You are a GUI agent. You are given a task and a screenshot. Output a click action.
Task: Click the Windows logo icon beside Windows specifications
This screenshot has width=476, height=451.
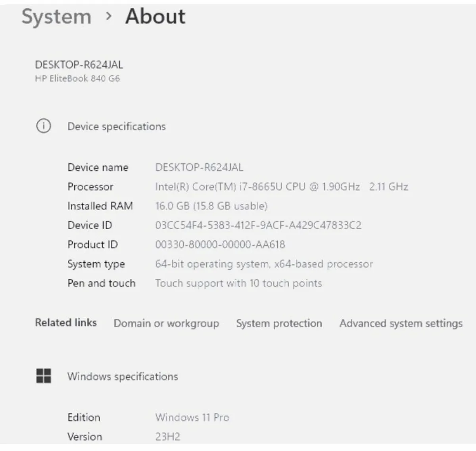pos(44,376)
